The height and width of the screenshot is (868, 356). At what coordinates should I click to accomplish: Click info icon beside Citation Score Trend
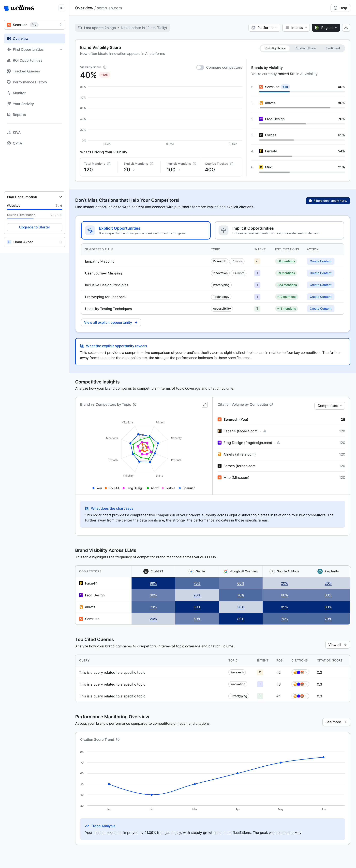click(118, 739)
